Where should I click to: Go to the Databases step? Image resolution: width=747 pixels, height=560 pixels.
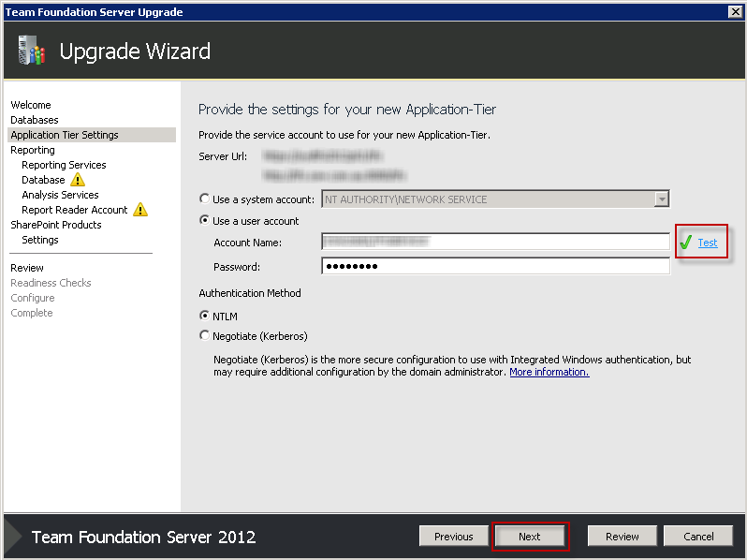[x=35, y=120]
